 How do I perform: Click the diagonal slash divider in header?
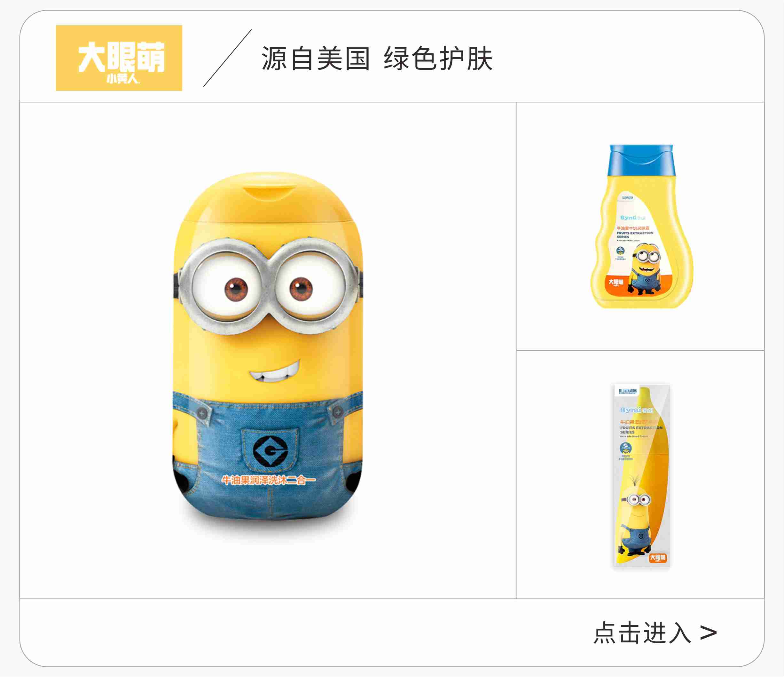[227, 58]
